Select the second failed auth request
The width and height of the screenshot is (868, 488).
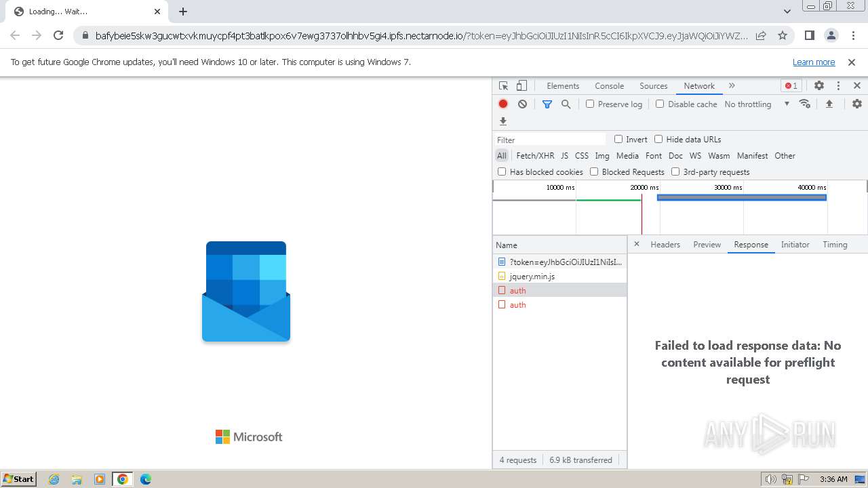[559, 304]
